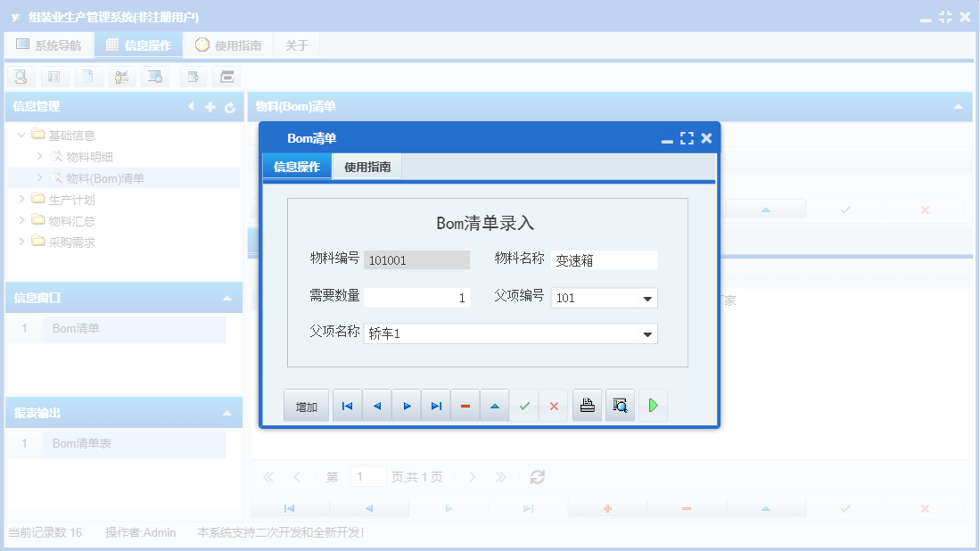This screenshot has width=980, height=551.
Task: Click the 增加 button in the Bom dialog
Action: pyautogui.click(x=306, y=405)
